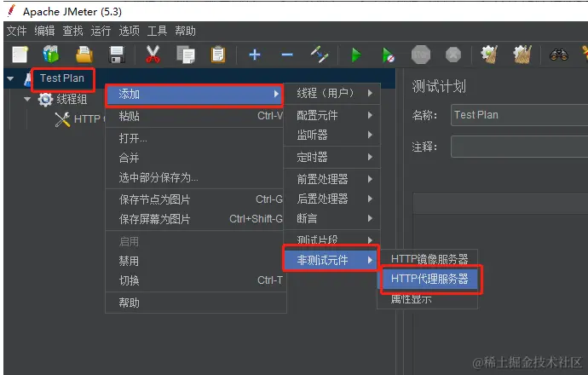This screenshot has width=588, height=375.
Task: Expand the 添加 submenu
Action: (x=194, y=94)
